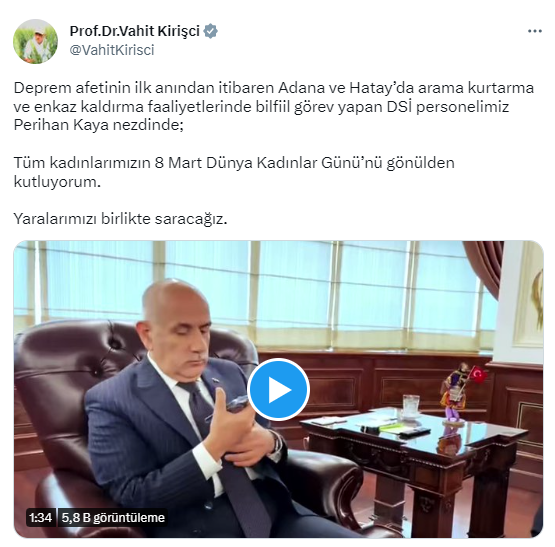
Task: Click the 5,8 B görüntüleme view count
Action: tap(113, 518)
